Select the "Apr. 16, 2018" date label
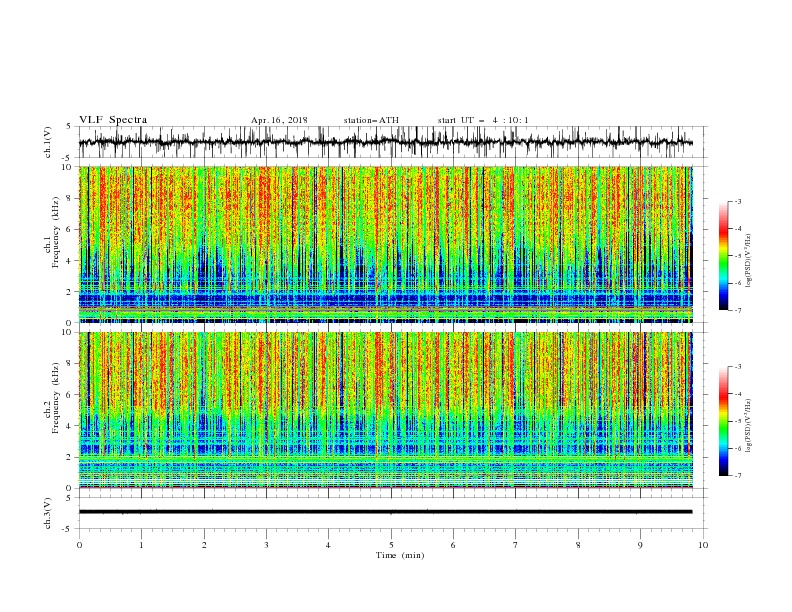792x612 pixels. pos(279,120)
